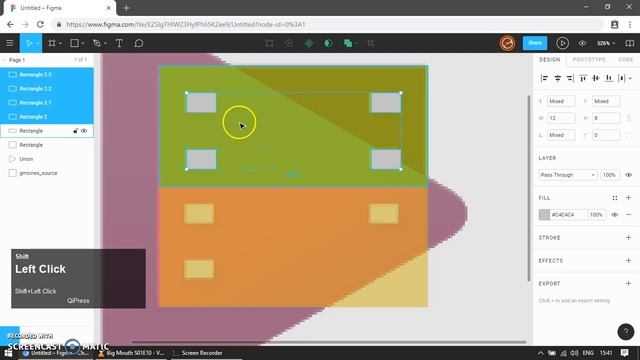Align selected layers to right
The height and width of the screenshot is (360, 640).
(x=570, y=78)
